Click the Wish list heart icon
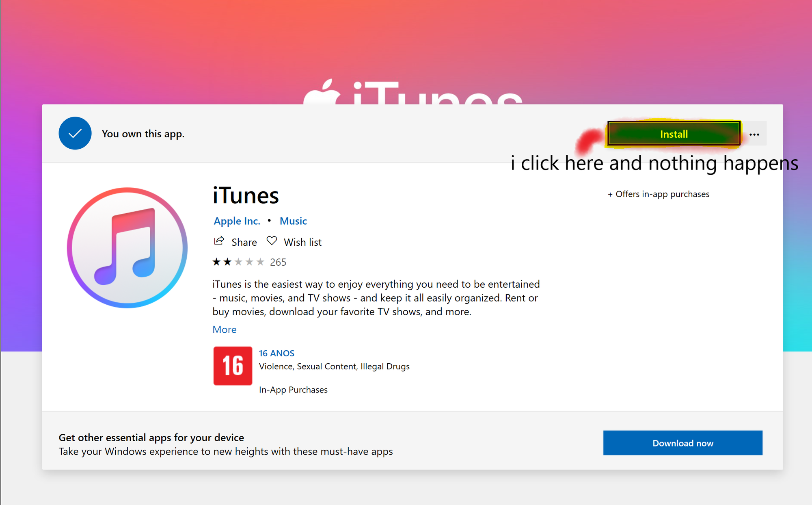Viewport: 812px width, 505px height. 272,241
